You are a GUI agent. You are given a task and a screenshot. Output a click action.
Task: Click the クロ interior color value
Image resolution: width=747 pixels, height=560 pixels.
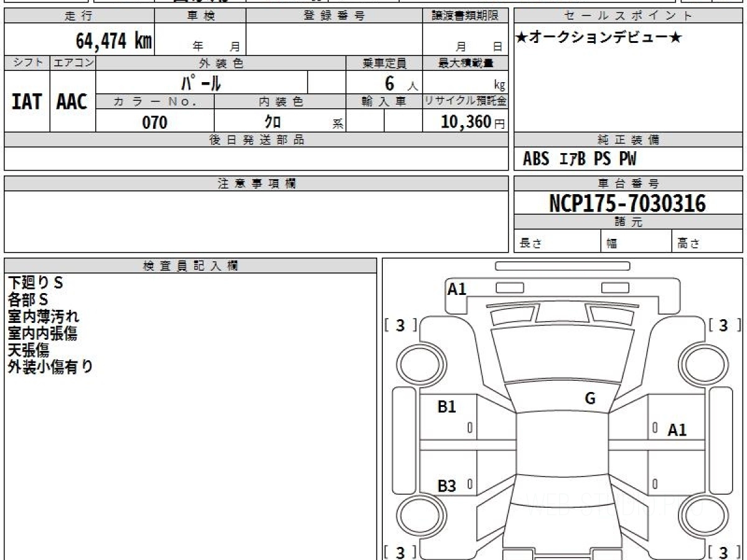tap(273, 121)
